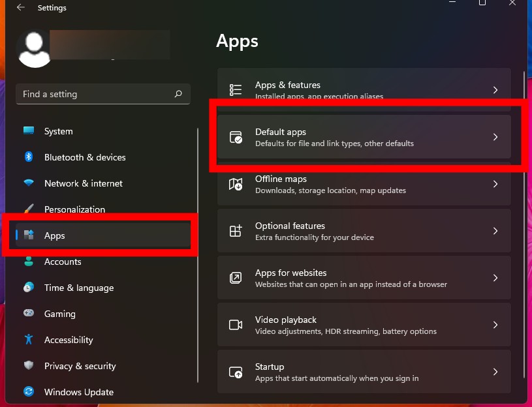Viewport: 532px width, 407px height.
Task: Click the Video playback camera icon
Action: tap(236, 325)
